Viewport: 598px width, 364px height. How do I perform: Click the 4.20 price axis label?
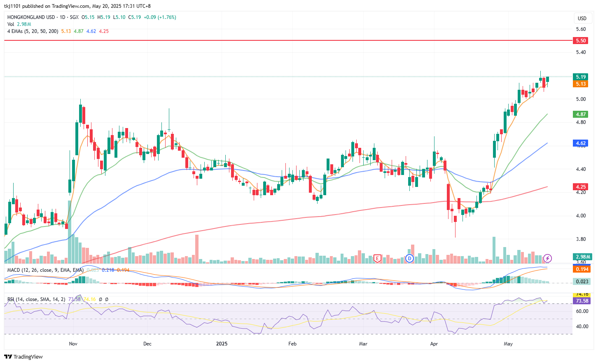click(581, 192)
